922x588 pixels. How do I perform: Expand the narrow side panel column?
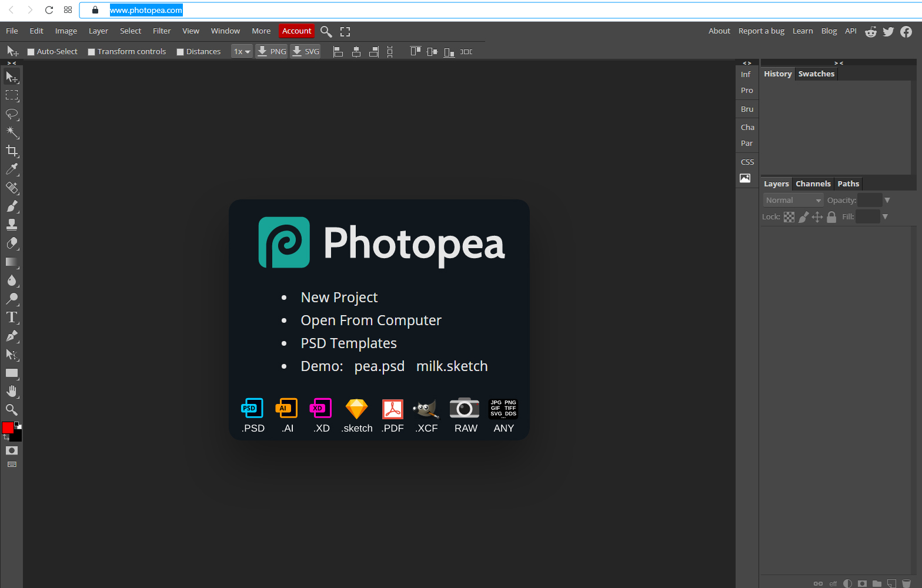pos(747,63)
